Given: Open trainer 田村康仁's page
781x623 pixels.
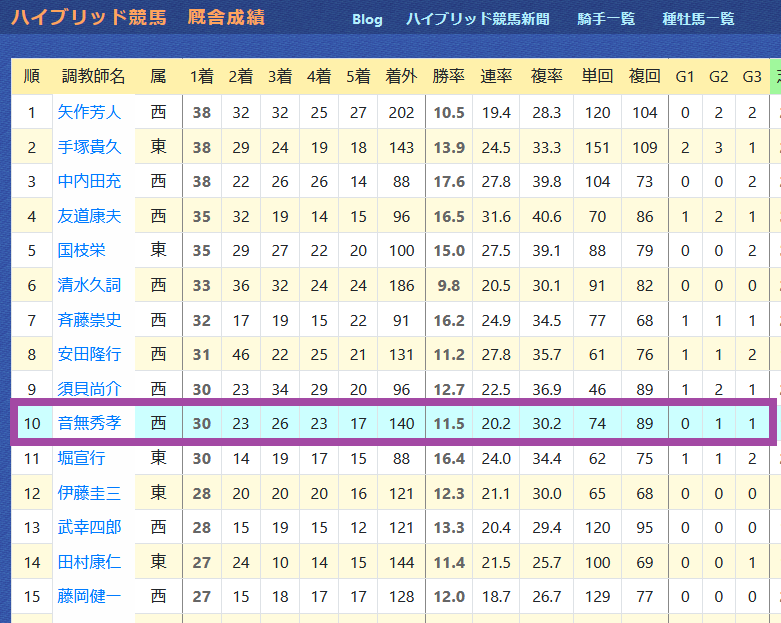Looking at the screenshot, I should click(89, 562).
